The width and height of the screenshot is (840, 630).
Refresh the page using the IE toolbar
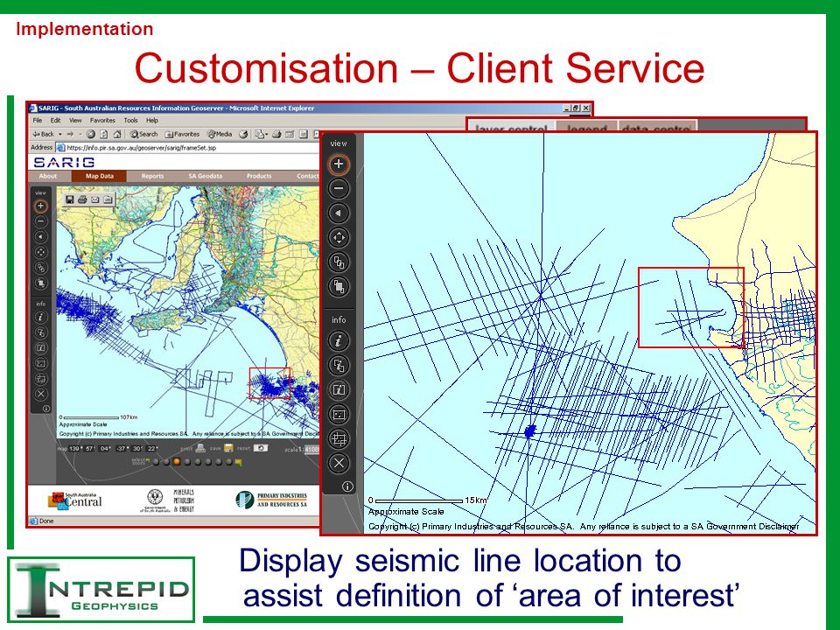click(x=104, y=134)
